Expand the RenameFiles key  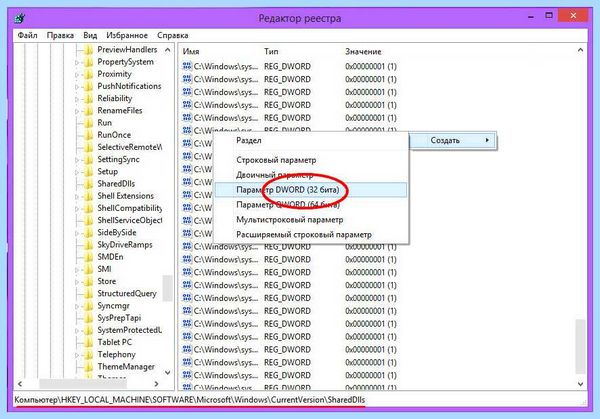[77, 111]
